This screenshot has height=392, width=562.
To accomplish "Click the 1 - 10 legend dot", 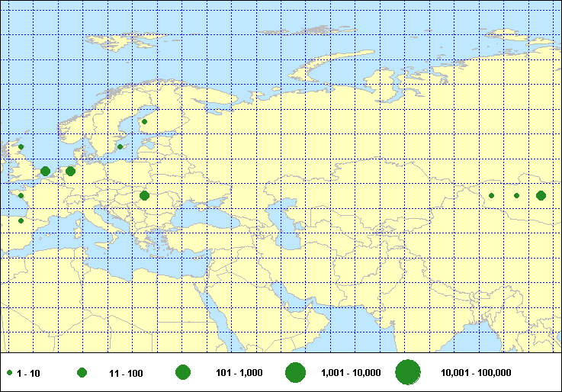I will [x=9, y=373].
